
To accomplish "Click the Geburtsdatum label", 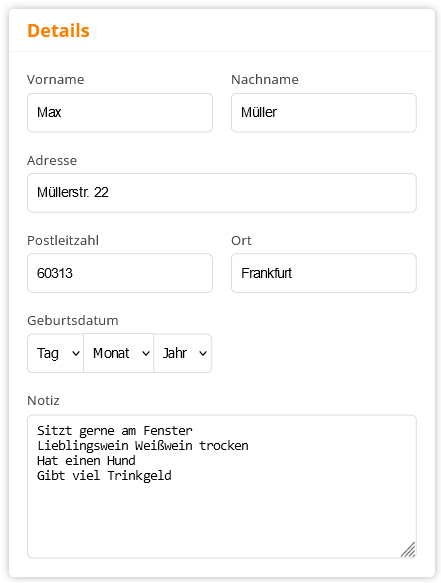I will (73, 321).
